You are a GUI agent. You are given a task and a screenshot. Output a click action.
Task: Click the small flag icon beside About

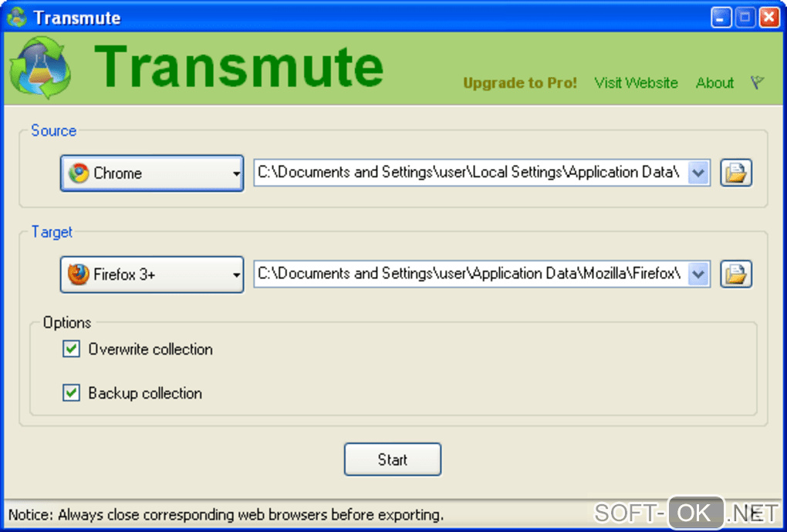(757, 82)
